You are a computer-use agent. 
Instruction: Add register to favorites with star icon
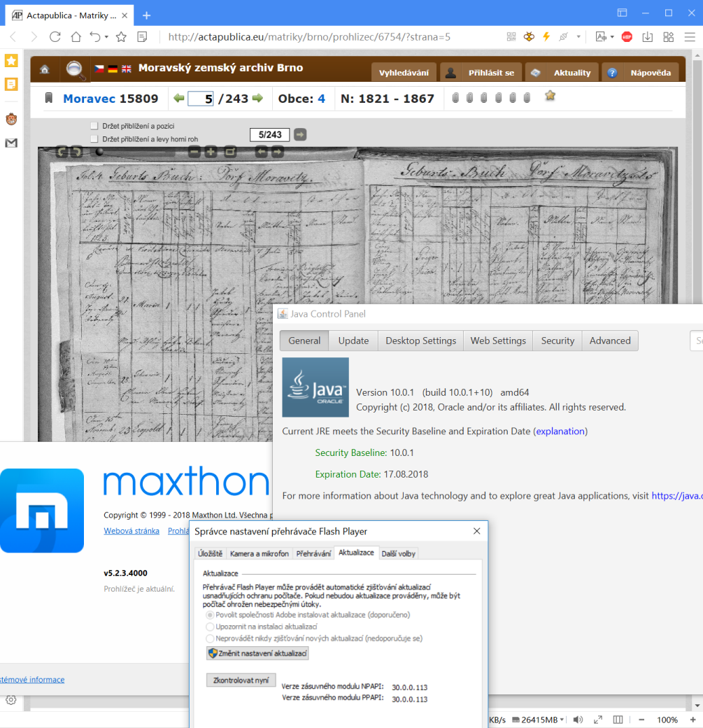click(551, 97)
